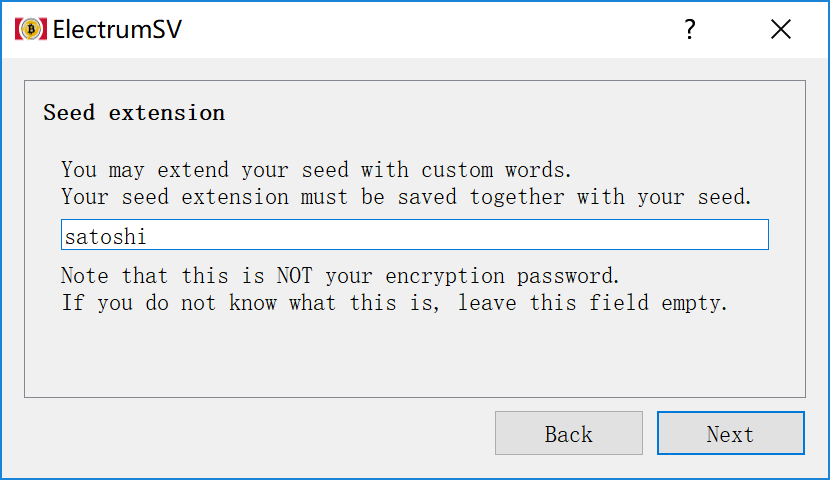Click the Seed extension heading
830x480 pixels.
coord(134,113)
